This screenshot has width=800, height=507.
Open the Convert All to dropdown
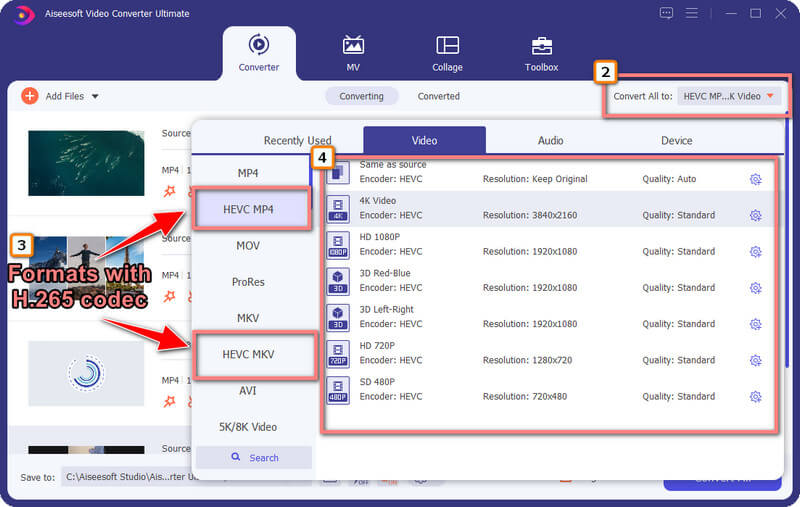(729, 96)
